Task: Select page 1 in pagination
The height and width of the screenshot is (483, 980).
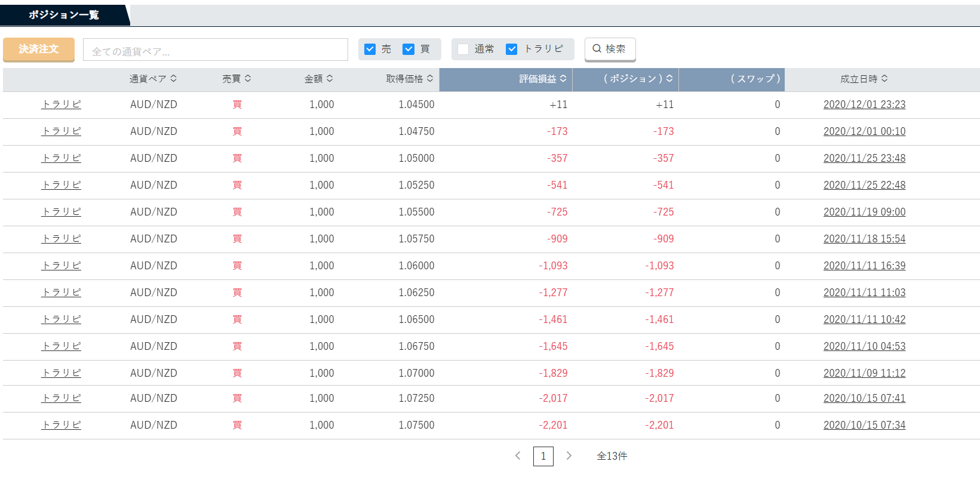Action: click(543, 456)
